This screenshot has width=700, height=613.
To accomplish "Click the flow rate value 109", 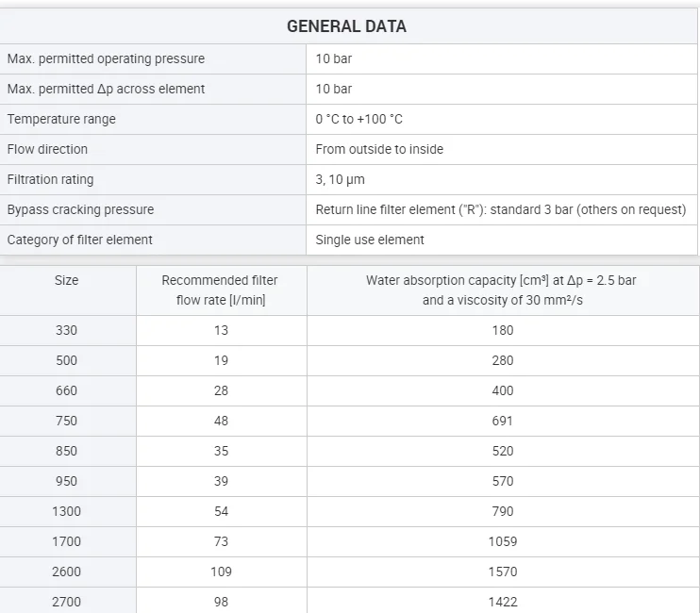I will (221, 572).
